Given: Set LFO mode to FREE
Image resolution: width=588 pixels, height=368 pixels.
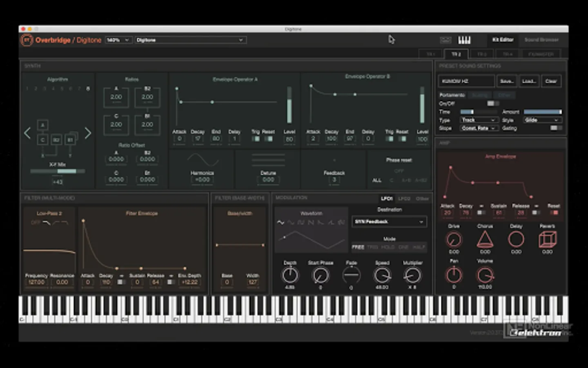Looking at the screenshot, I should pyautogui.click(x=358, y=247).
